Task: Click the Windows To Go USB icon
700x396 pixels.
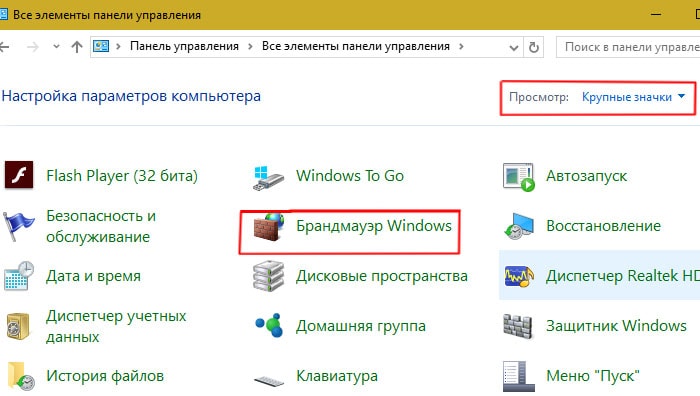Action: 268,178
